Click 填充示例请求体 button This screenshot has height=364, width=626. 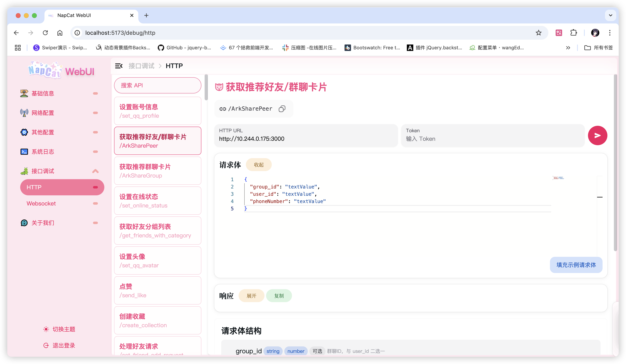576,265
